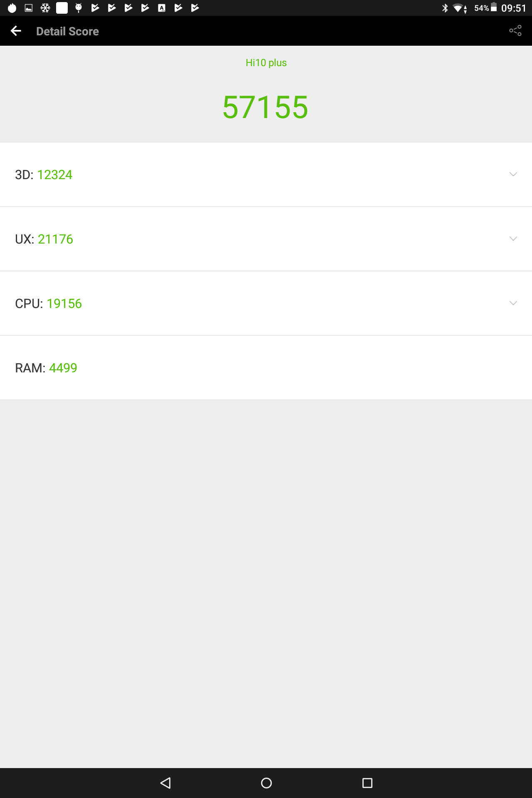Go back using the arrow icon
The height and width of the screenshot is (798, 532).
pyautogui.click(x=16, y=31)
